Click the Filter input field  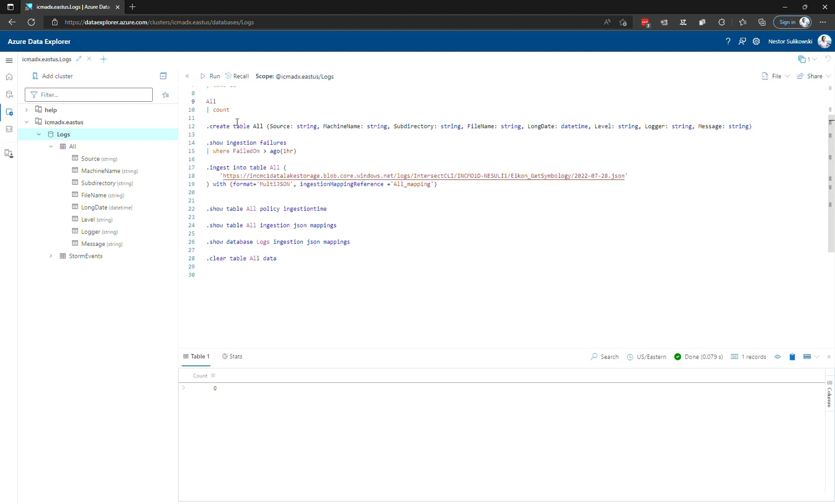click(x=89, y=95)
